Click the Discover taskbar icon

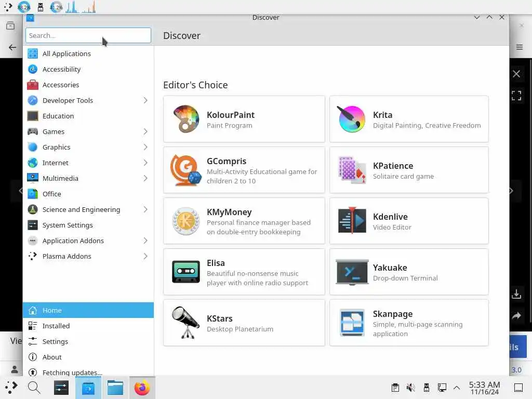pyautogui.click(x=88, y=388)
